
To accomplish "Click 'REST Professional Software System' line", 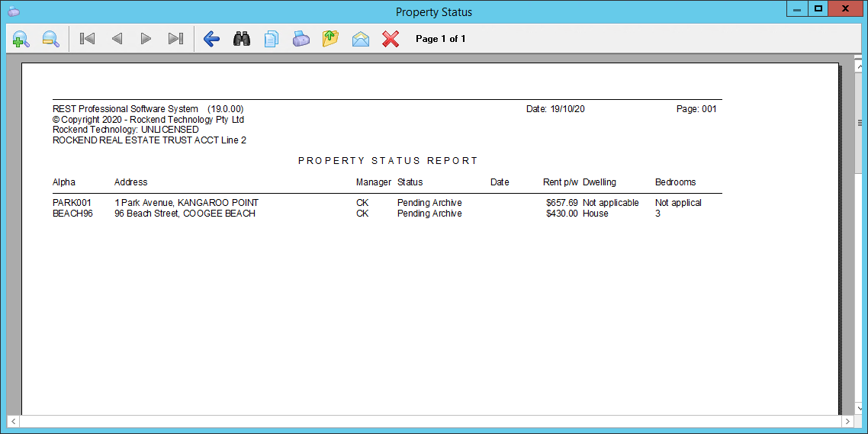I will [148, 109].
